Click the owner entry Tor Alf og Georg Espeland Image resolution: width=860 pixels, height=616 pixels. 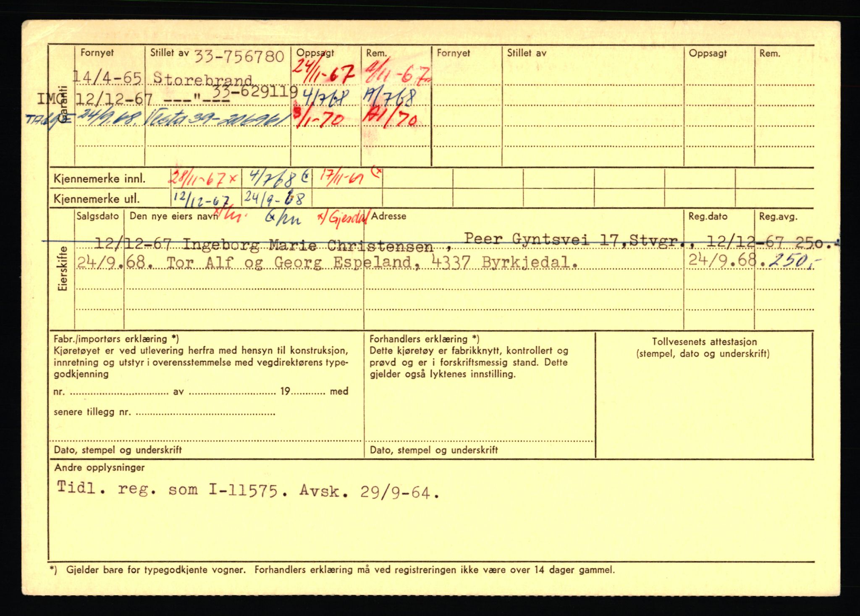coord(289,262)
